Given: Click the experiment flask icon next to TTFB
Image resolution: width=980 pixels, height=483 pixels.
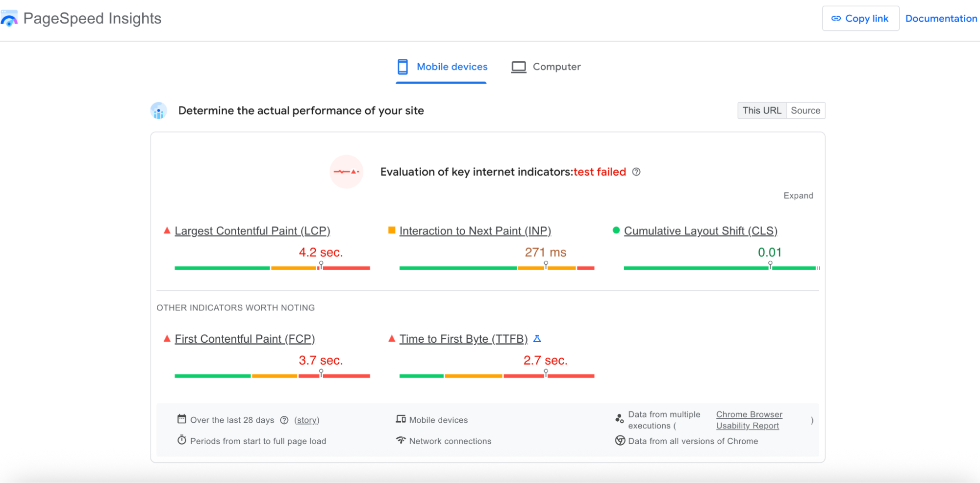Looking at the screenshot, I should [x=537, y=338].
